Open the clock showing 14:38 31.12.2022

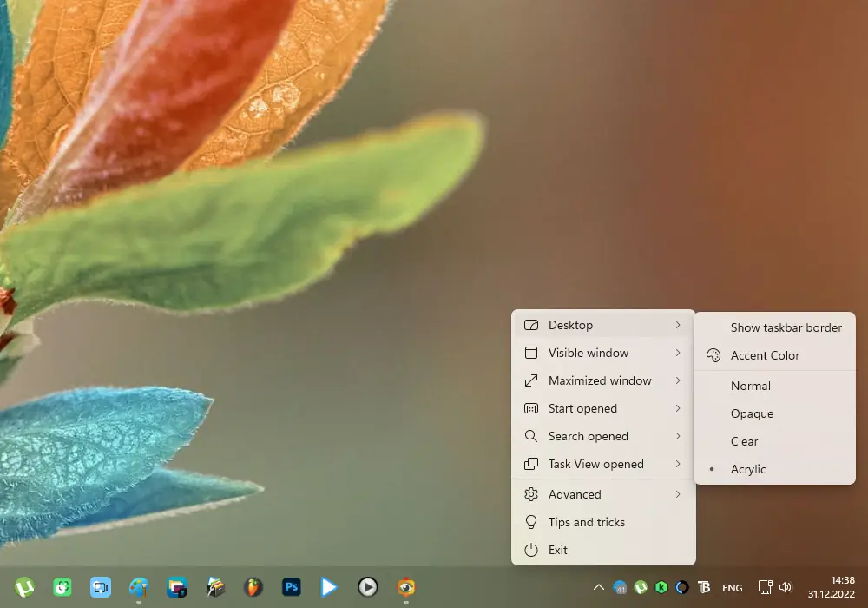pos(831,587)
